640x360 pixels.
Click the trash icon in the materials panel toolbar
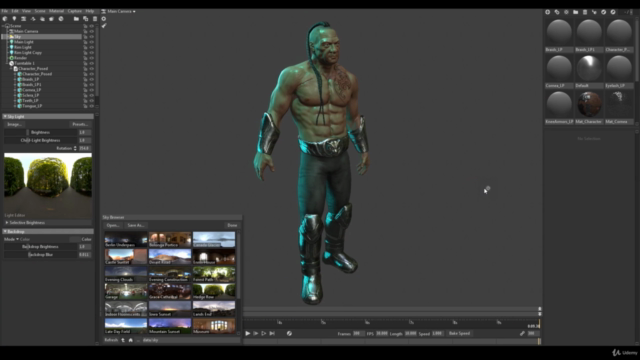click(x=585, y=12)
